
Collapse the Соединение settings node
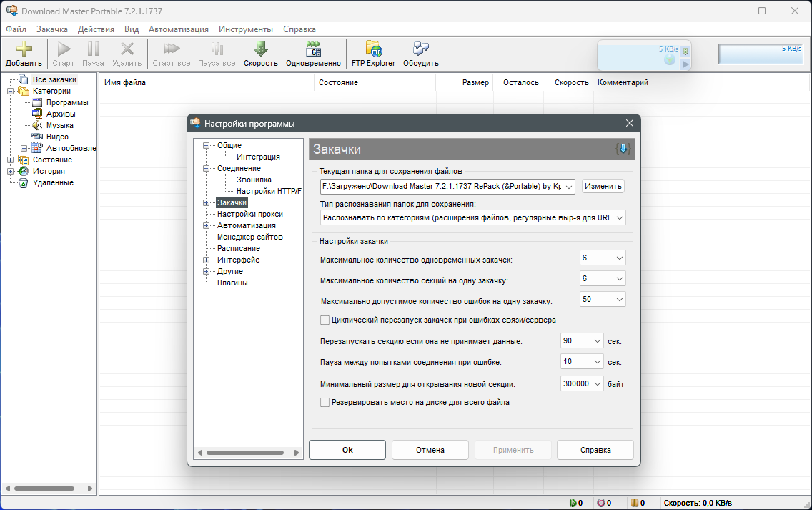(x=206, y=168)
